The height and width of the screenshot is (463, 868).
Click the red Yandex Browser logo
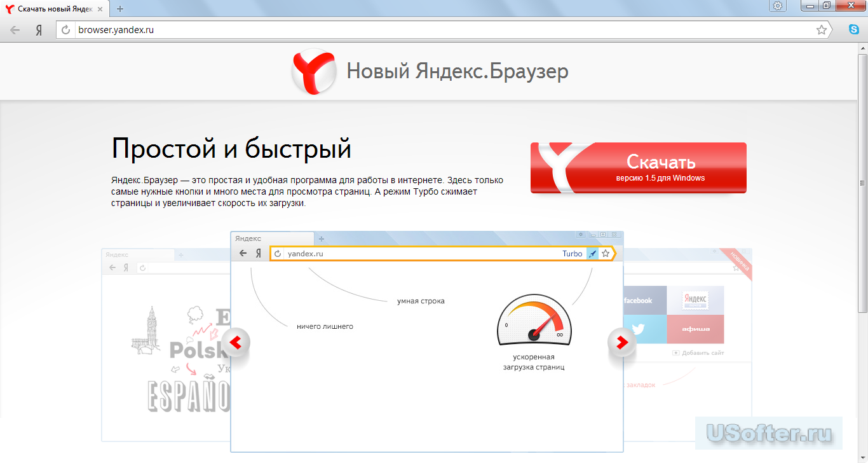coord(314,73)
